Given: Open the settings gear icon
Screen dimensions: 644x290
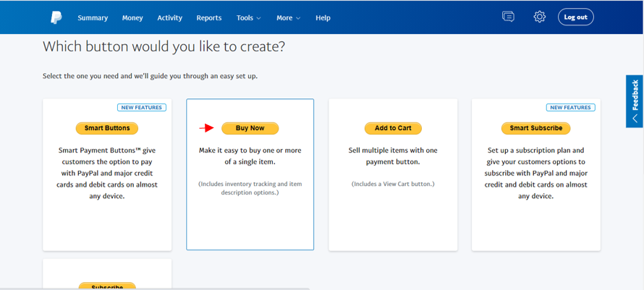Looking at the screenshot, I should tap(539, 17).
